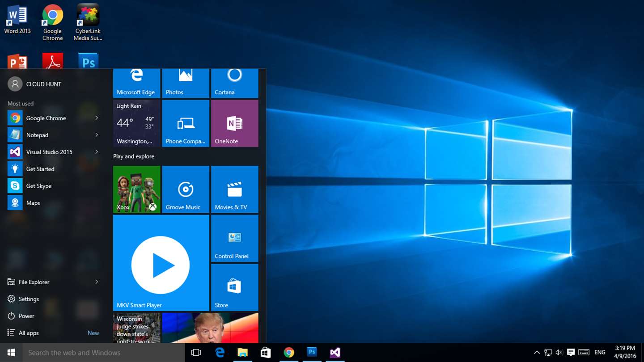Expand Google Chrome jump list arrow
Screen dimensions: 644x362
pyautogui.click(x=97, y=118)
